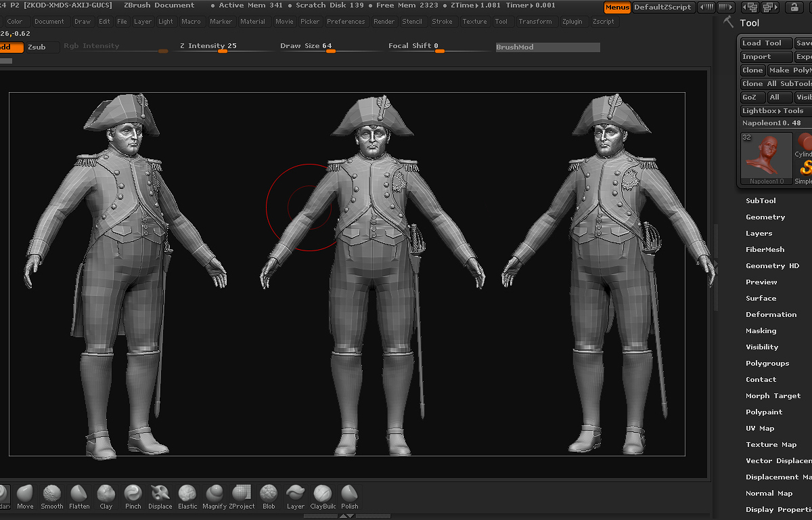Screen dimensions: 812x520
Task: Click the DefaultZScript button
Action: (x=662, y=7)
